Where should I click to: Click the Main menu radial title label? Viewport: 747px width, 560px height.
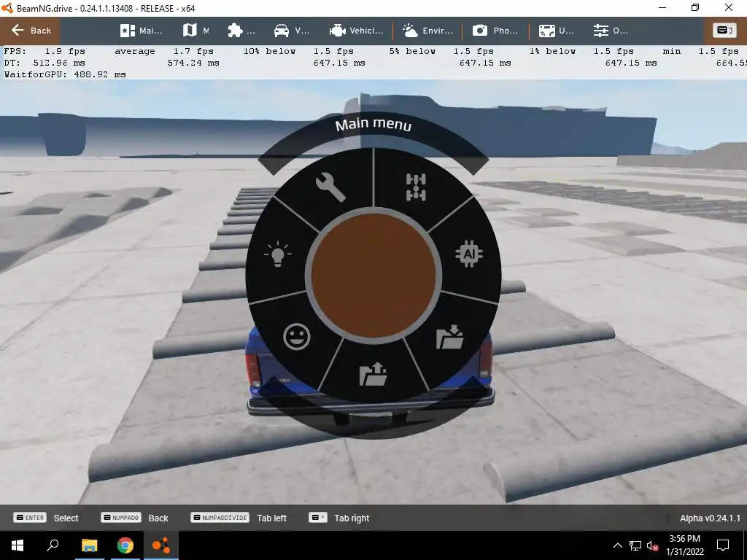click(373, 125)
